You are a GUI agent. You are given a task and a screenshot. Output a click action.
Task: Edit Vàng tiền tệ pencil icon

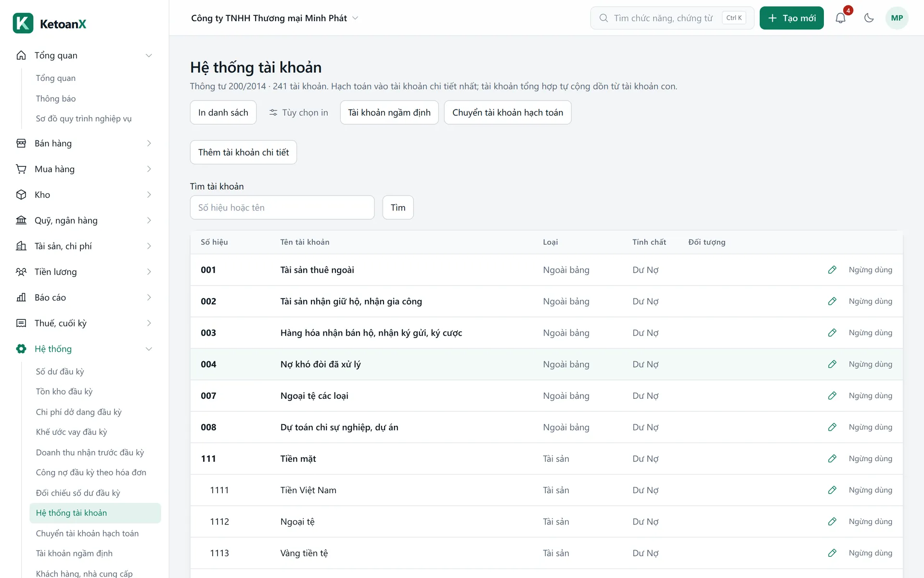tap(832, 553)
